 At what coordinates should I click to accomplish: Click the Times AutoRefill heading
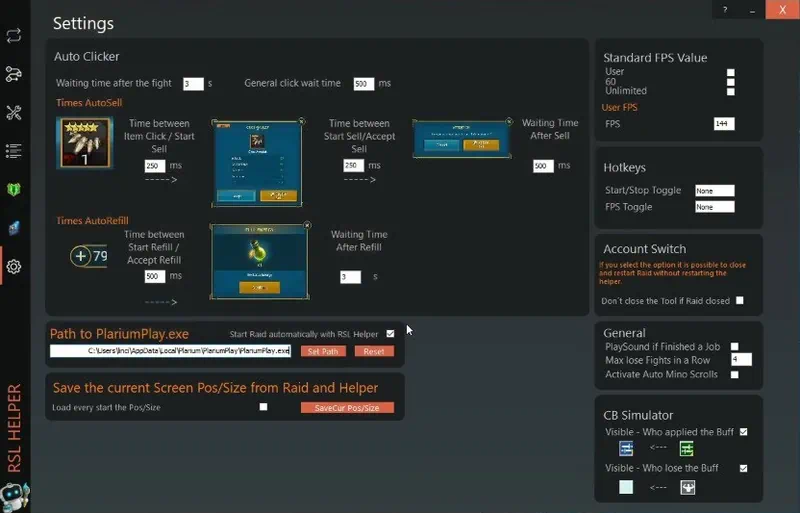point(92,221)
